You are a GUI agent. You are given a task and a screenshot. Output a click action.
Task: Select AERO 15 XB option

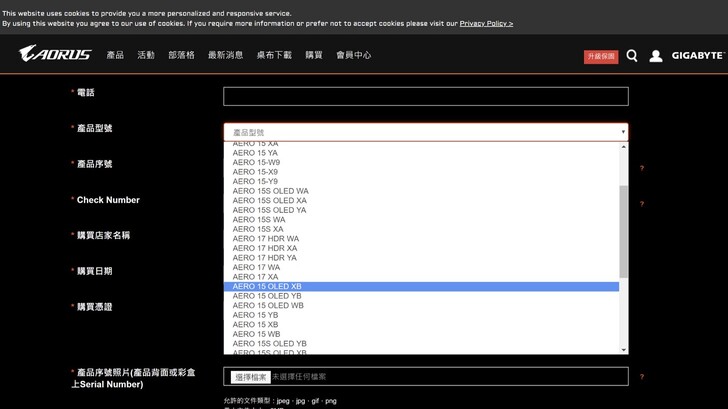421,325
